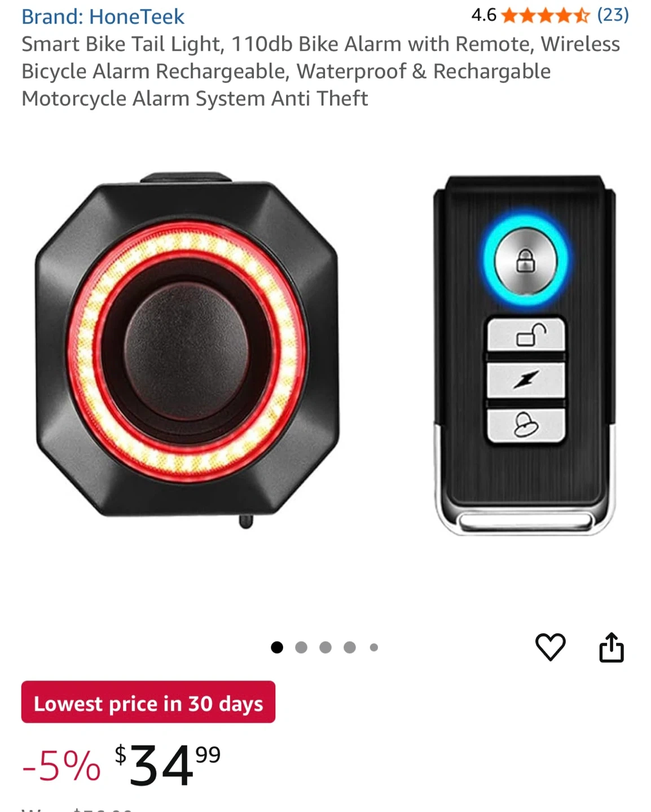This screenshot has width=651, height=812.
Task: Open the 23 customer reviews link
Action: coord(613,15)
